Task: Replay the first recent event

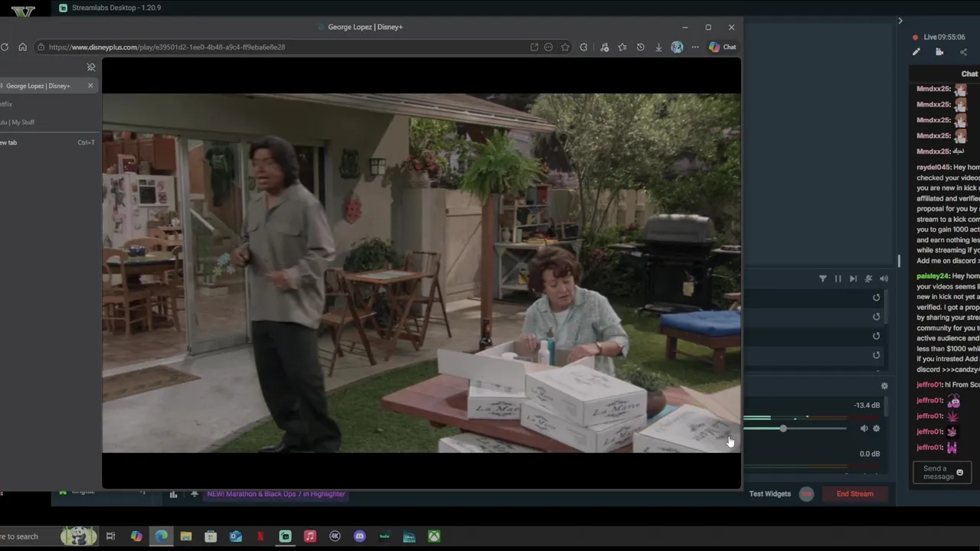Action: 877,298
